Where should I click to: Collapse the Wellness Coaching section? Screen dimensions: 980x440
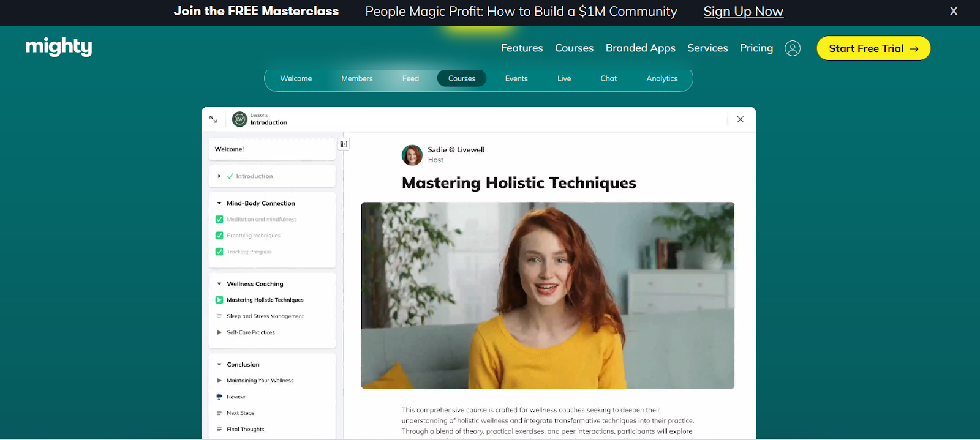coord(219,284)
